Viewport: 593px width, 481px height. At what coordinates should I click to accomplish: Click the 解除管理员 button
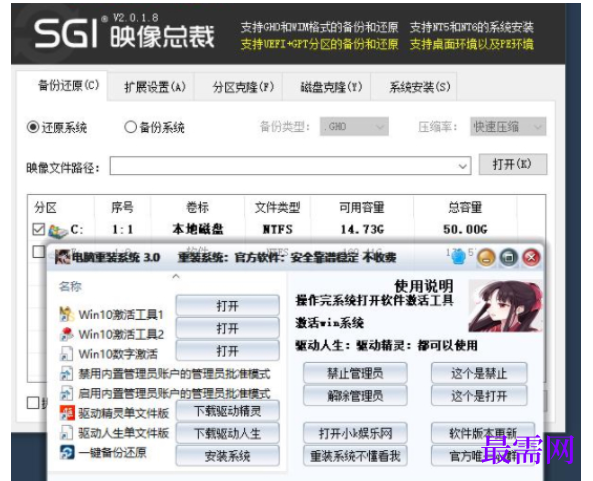pos(355,396)
